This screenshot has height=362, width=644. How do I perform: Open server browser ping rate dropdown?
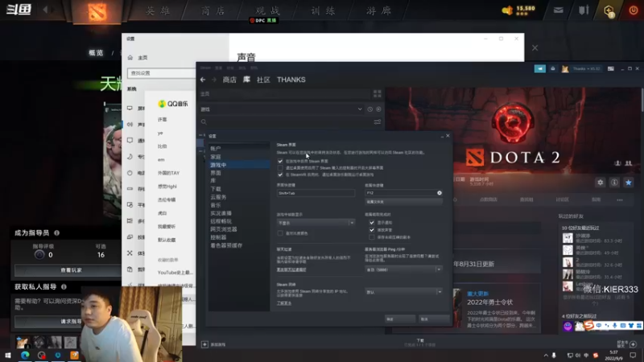coord(403,269)
